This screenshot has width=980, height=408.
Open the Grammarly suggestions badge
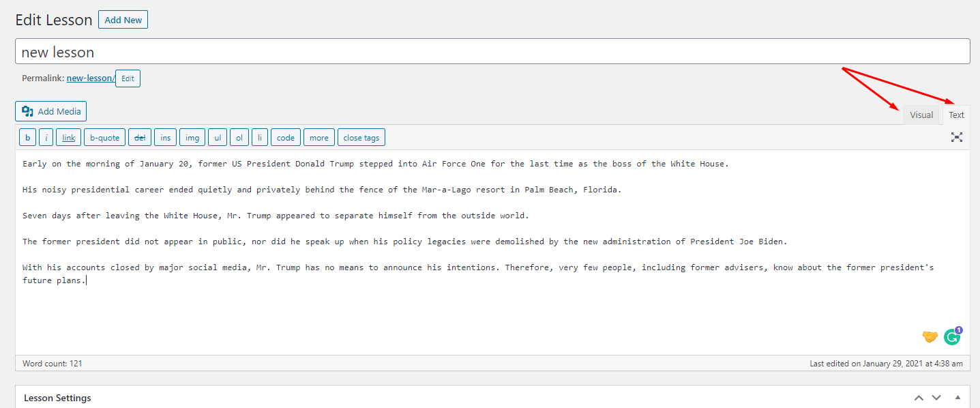pyautogui.click(x=952, y=336)
